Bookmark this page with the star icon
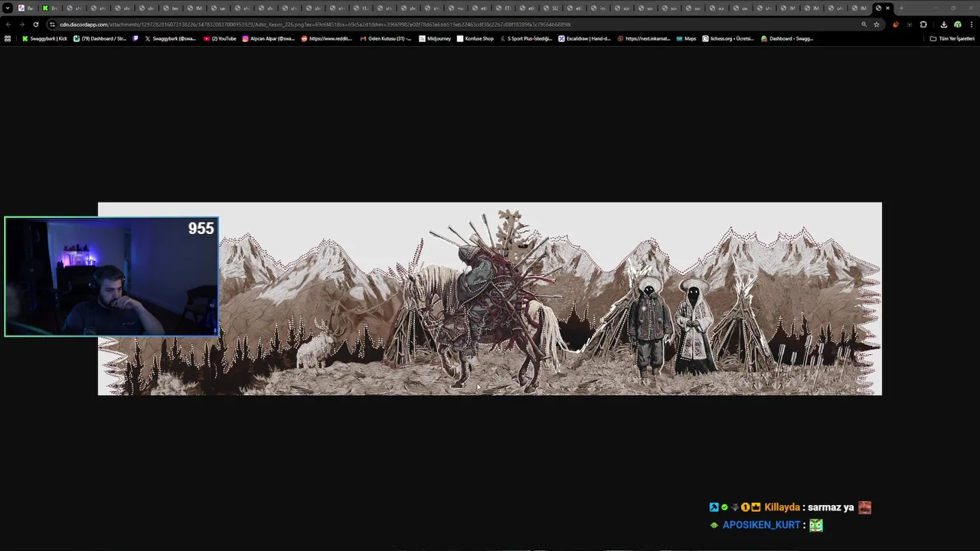The image size is (980, 551). (877, 24)
